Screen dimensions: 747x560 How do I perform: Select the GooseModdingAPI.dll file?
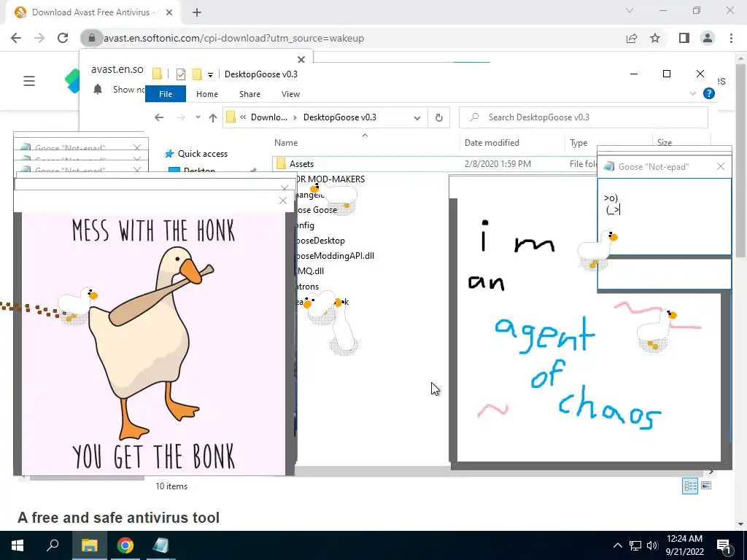(x=335, y=256)
